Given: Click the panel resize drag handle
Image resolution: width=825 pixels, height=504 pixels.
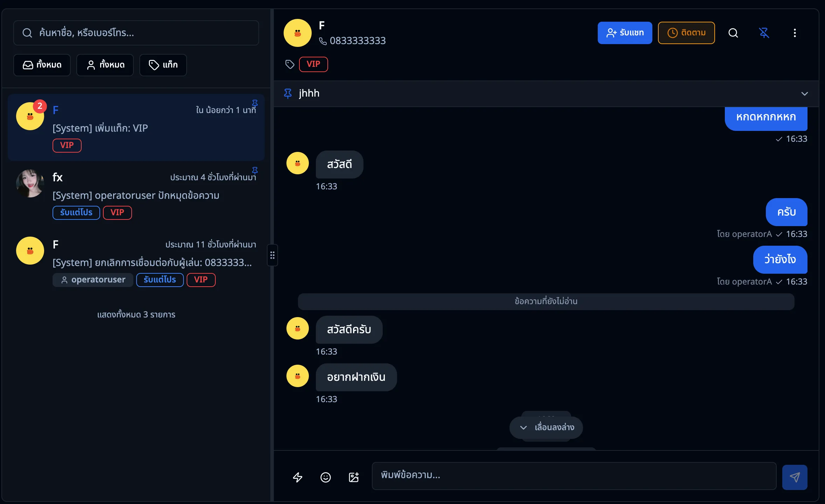Looking at the screenshot, I should point(272,255).
